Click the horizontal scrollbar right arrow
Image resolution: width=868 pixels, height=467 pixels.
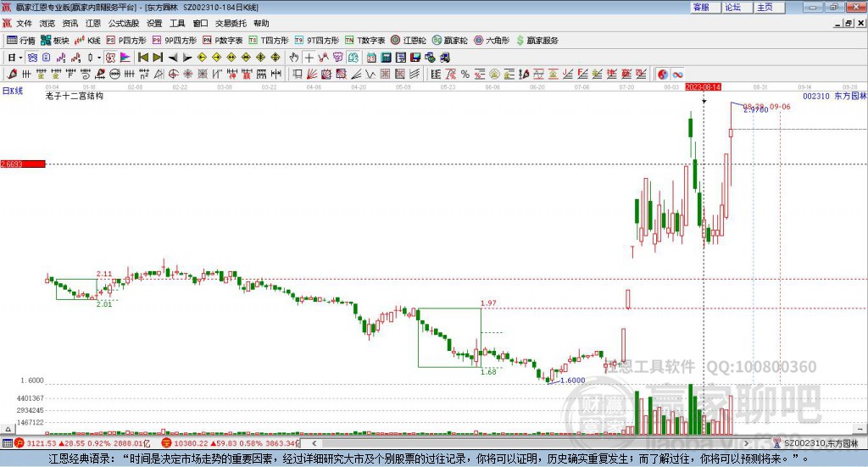click(x=746, y=443)
